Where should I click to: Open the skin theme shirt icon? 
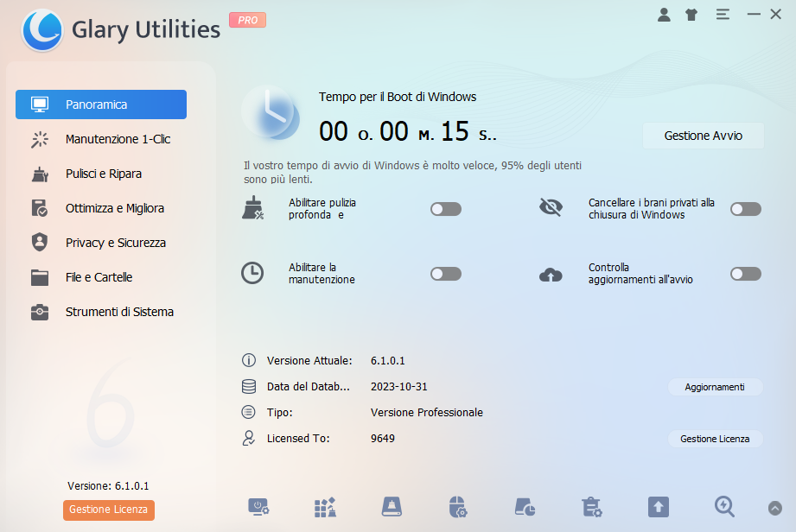pyautogui.click(x=691, y=15)
